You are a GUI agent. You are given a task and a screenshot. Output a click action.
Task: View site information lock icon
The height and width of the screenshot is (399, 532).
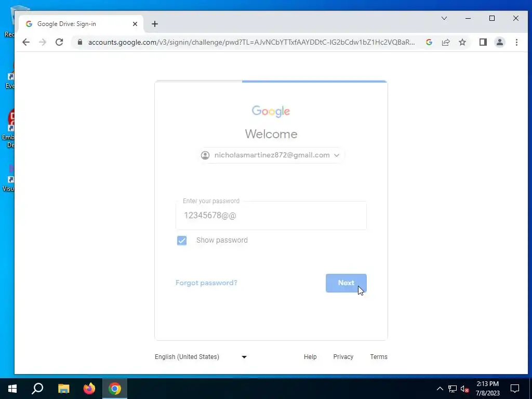click(80, 42)
